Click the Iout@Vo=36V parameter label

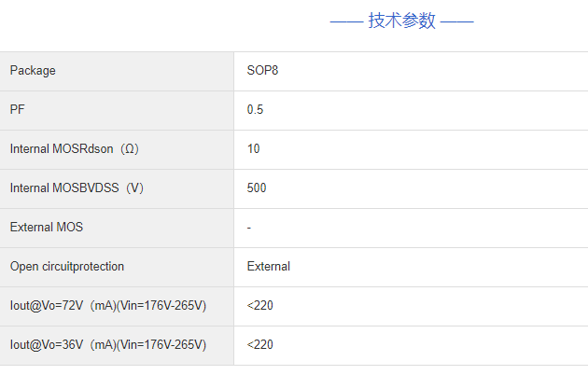107,345
